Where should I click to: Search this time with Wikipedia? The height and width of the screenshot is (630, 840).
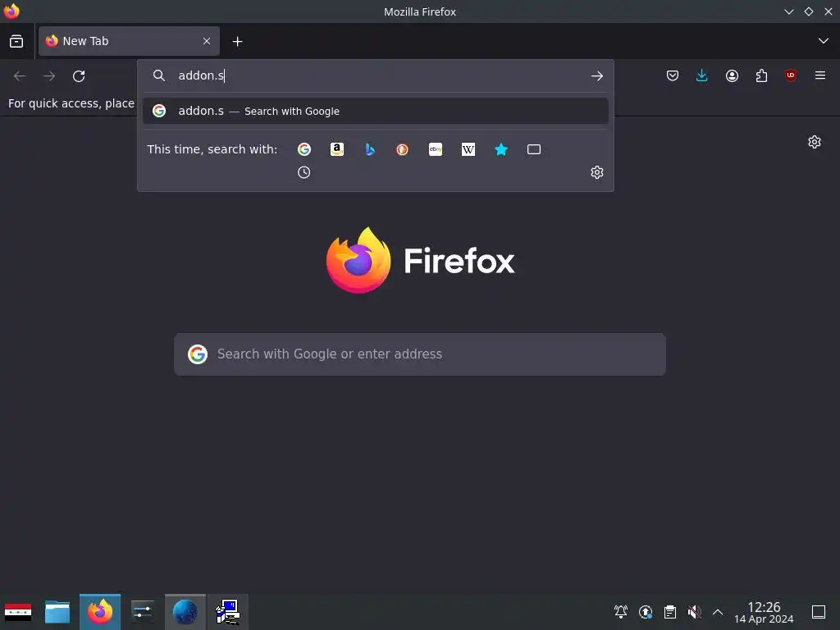(x=468, y=149)
